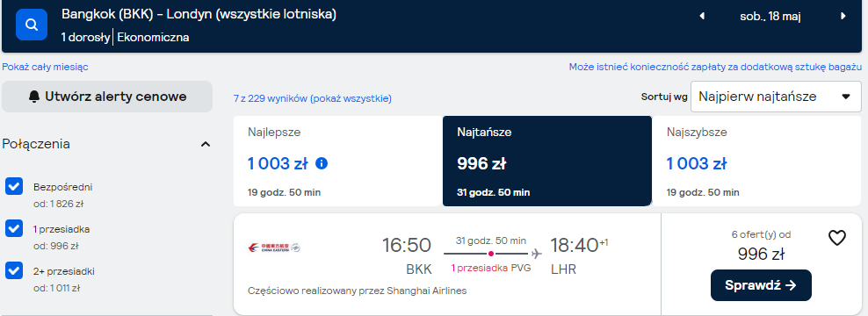The height and width of the screenshot is (316, 868).
Task: Uncheck the Bezpośredni checkbox
Action: pos(14,186)
